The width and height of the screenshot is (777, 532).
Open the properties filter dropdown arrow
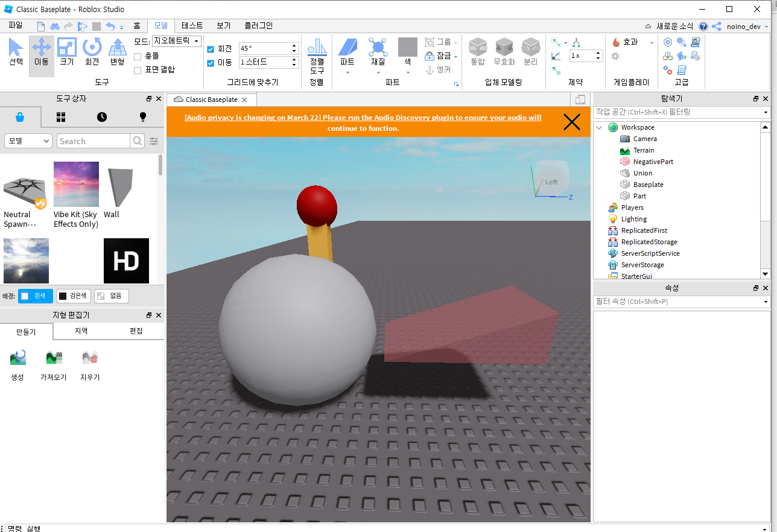(x=766, y=302)
